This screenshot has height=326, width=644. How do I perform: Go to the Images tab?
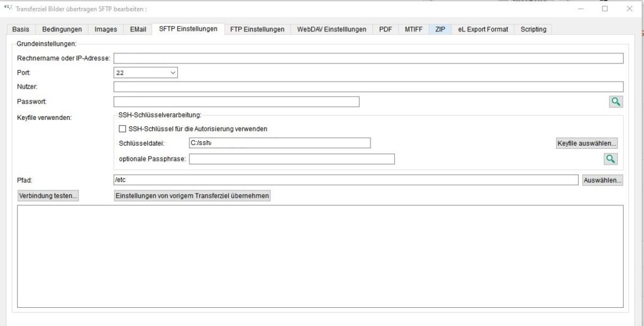click(x=106, y=29)
